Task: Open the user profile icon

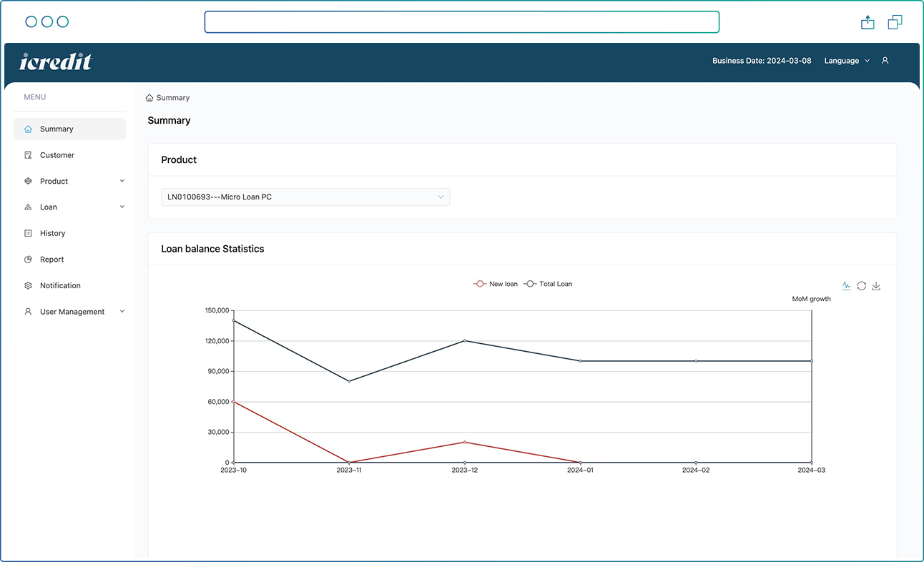Action: (885, 61)
